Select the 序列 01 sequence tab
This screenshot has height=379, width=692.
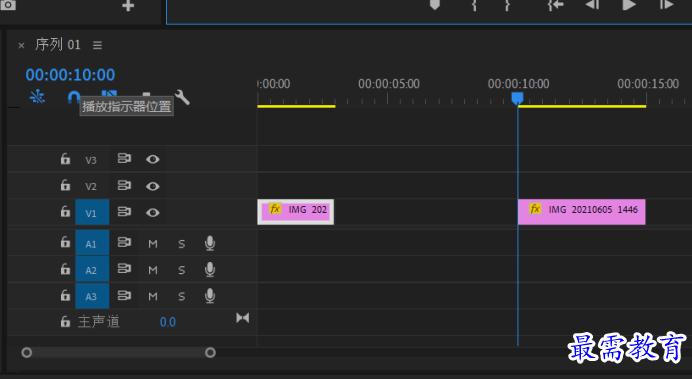point(58,45)
